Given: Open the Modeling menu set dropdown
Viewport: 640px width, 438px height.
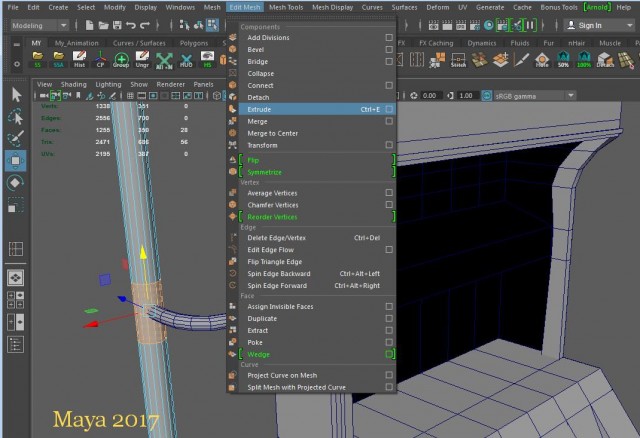Looking at the screenshot, I should [39, 25].
